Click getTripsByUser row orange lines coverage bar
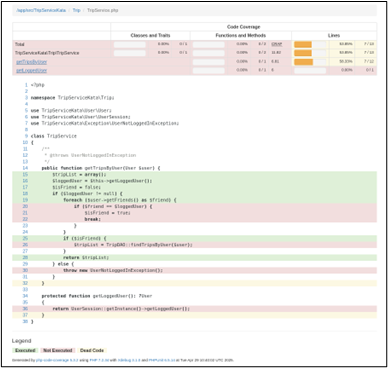Image resolution: width=388 pixels, height=368 pixels. click(304, 62)
